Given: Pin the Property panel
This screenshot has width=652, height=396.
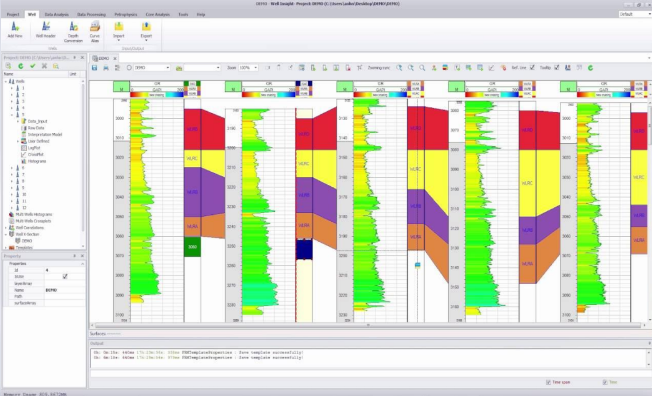Looking at the screenshot, I should pos(75,256).
